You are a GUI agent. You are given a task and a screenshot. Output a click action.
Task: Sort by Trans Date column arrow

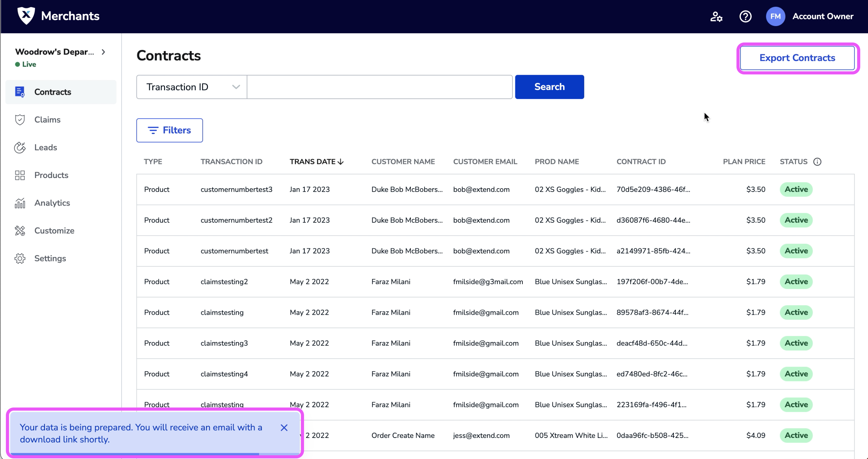341,162
